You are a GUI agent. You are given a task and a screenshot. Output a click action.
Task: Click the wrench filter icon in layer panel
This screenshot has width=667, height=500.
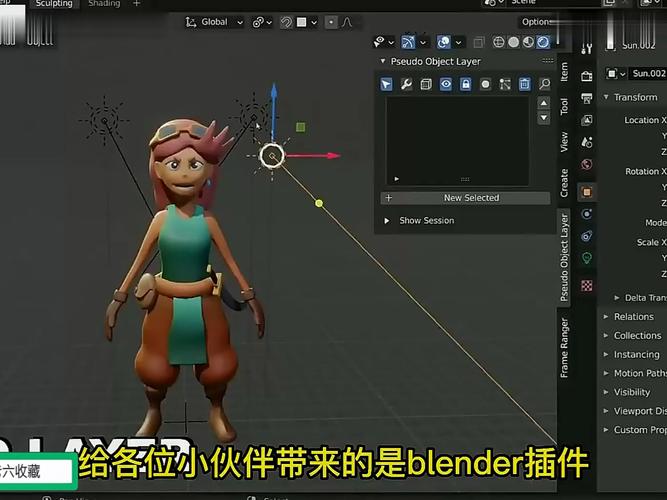click(406, 84)
